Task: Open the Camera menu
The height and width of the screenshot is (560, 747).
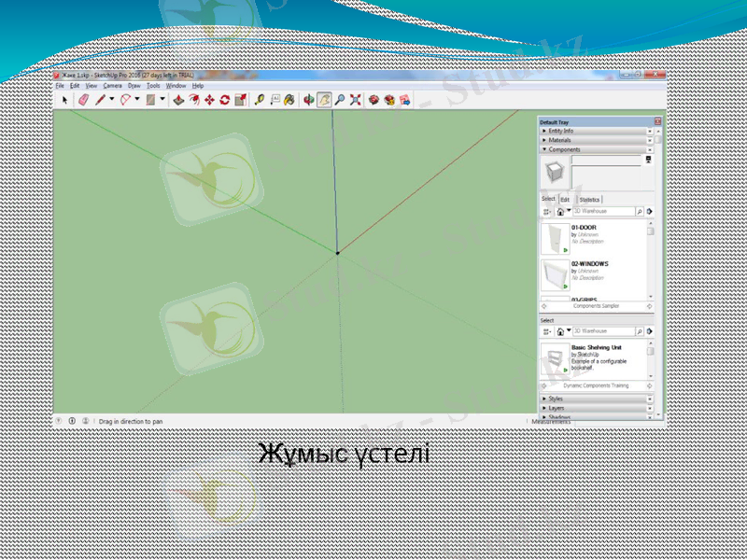Action: 112,86
